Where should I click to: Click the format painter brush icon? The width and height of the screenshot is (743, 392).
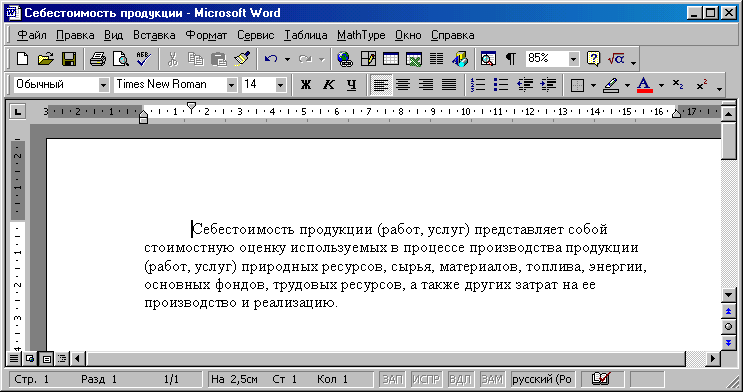click(x=242, y=59)
